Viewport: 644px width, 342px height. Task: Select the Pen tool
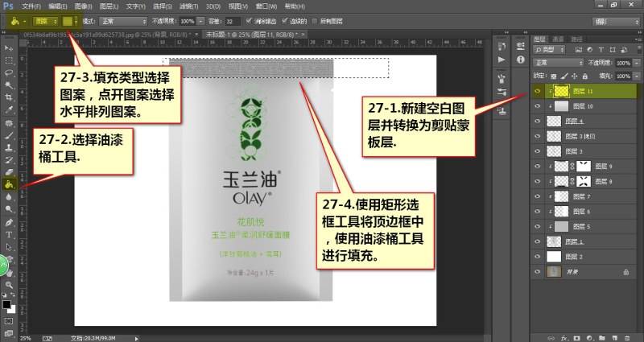point(9,223)
